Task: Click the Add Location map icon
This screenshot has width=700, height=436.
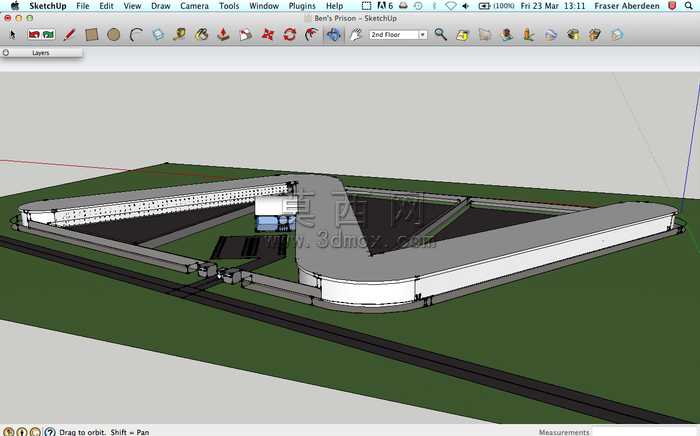Action: pyautogui.click(x=507, y=34)
